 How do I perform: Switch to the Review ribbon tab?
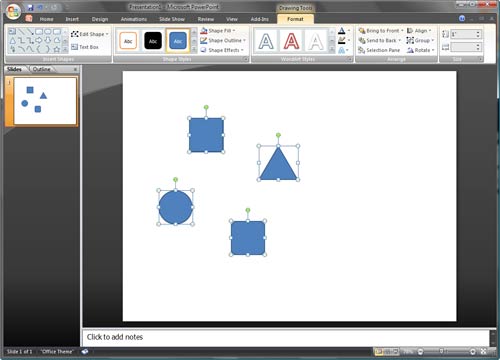pyautogui.click(x=206, y=19)
